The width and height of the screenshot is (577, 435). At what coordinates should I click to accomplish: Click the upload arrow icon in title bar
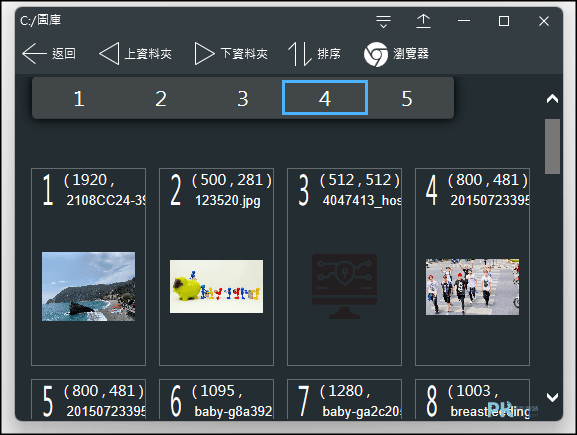click(424, 21)
